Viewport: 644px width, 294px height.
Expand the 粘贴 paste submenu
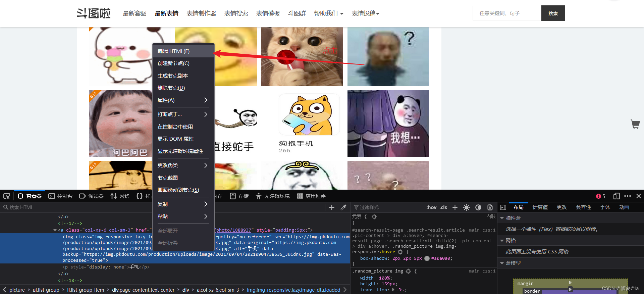pos(183,216)
